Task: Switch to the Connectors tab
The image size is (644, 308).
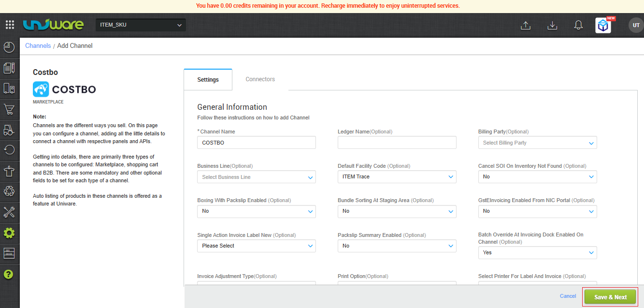Action: click(x=260, y=79)
